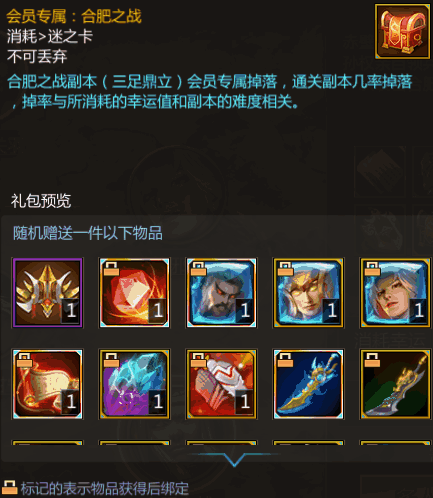Select the red fist gauntlet item
Image resolution: width=433 pixels, height=498 pixels.
pos(221,384)
